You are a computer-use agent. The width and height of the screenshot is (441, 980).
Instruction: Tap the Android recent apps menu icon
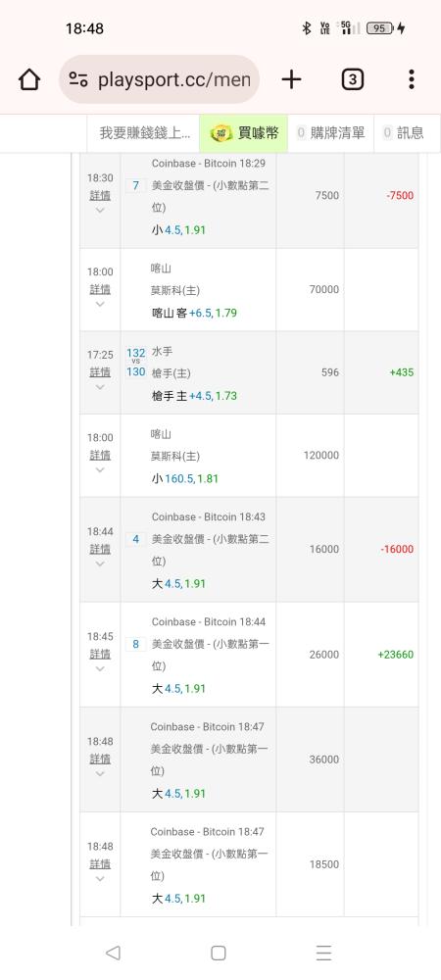click(323, 953)
